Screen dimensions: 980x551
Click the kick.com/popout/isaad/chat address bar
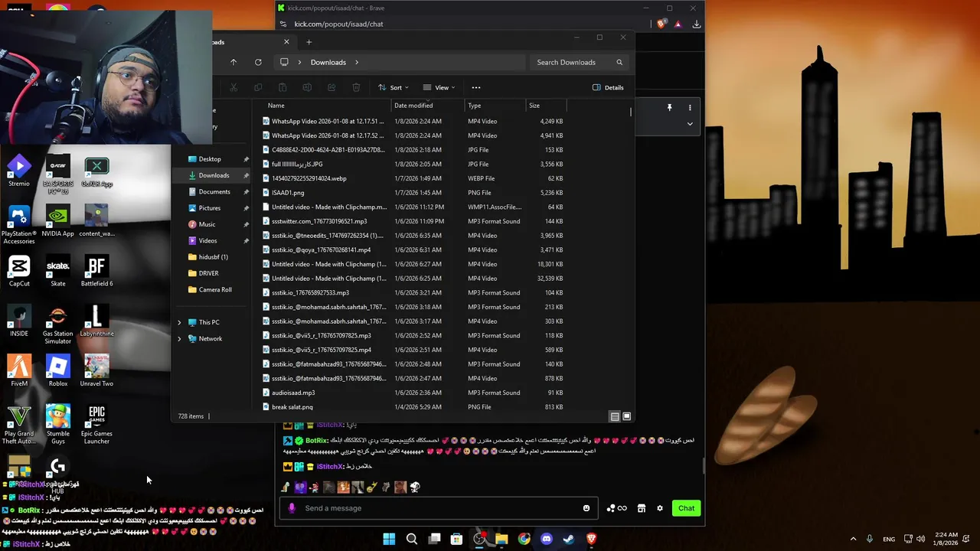338,24
